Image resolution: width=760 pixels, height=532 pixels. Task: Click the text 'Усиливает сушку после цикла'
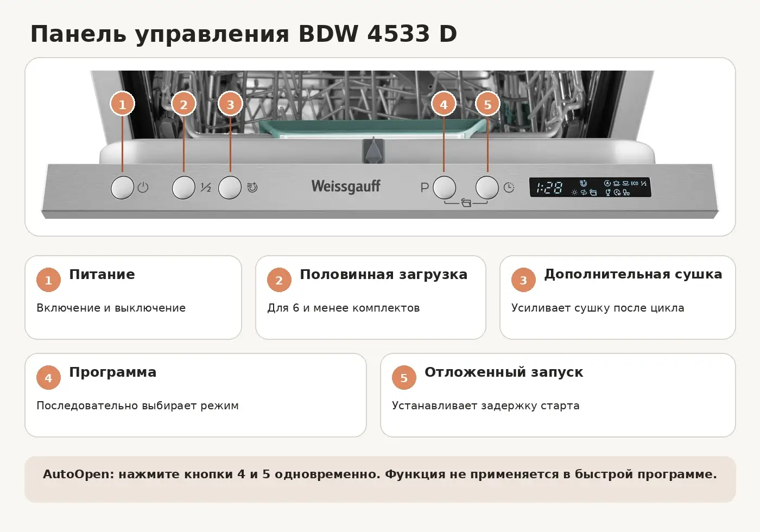coord(598,308)
